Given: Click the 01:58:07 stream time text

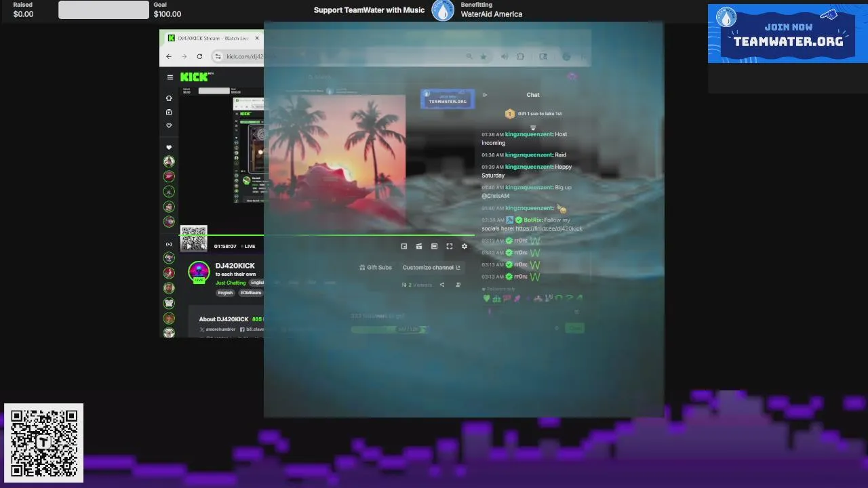Looking at the screenshot, I should coord(225,247).
